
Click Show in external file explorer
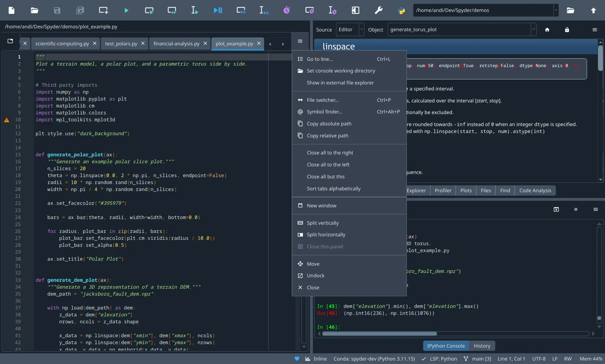click(349, 83)
